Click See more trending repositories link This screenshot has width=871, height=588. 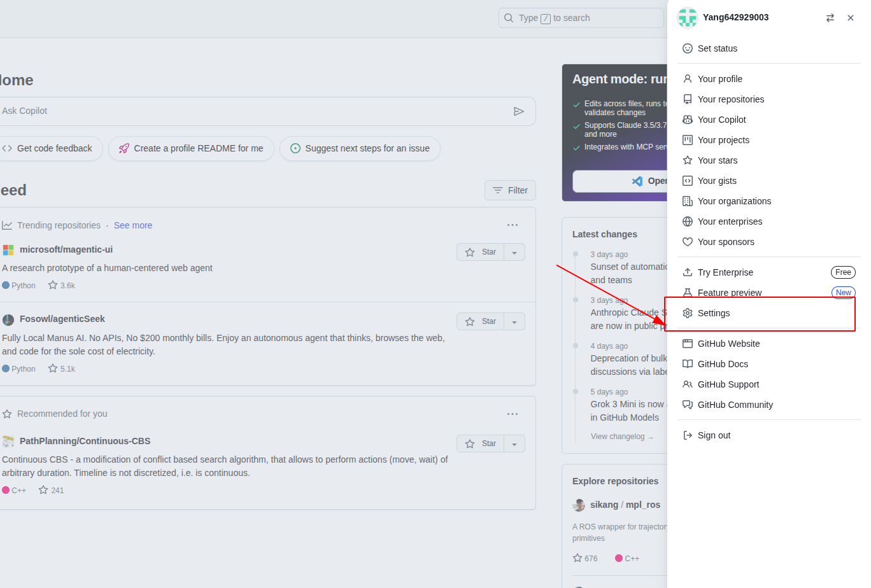pos(133,225)
